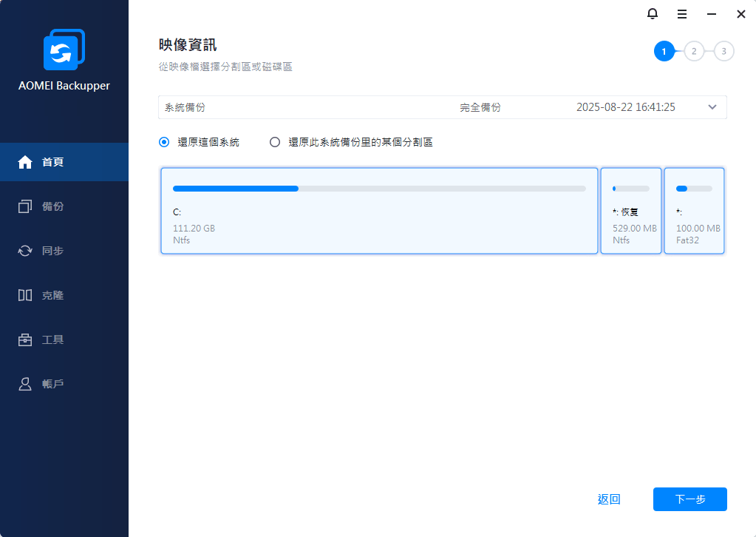Click the 2025-08-22 16:41:25 timestamp
This screenshot has height=537, width=756.
(626, 107)
